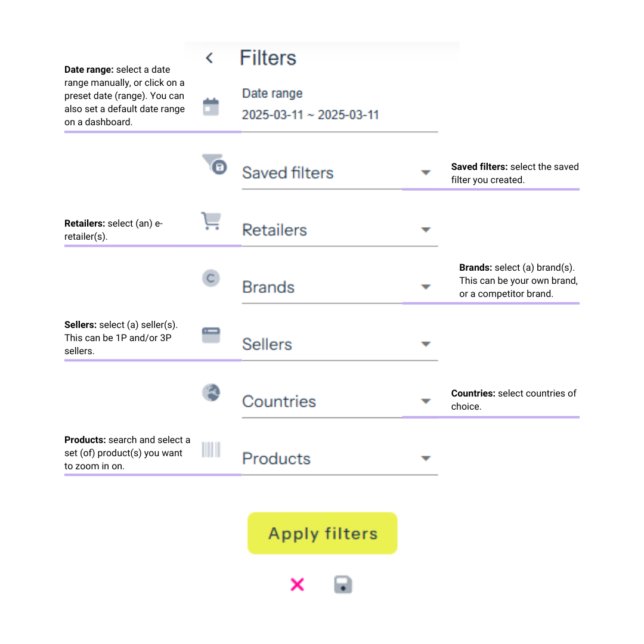Click the Filters panel title
The height and width of the screenshot is (644, 644).
coord(268,58)
